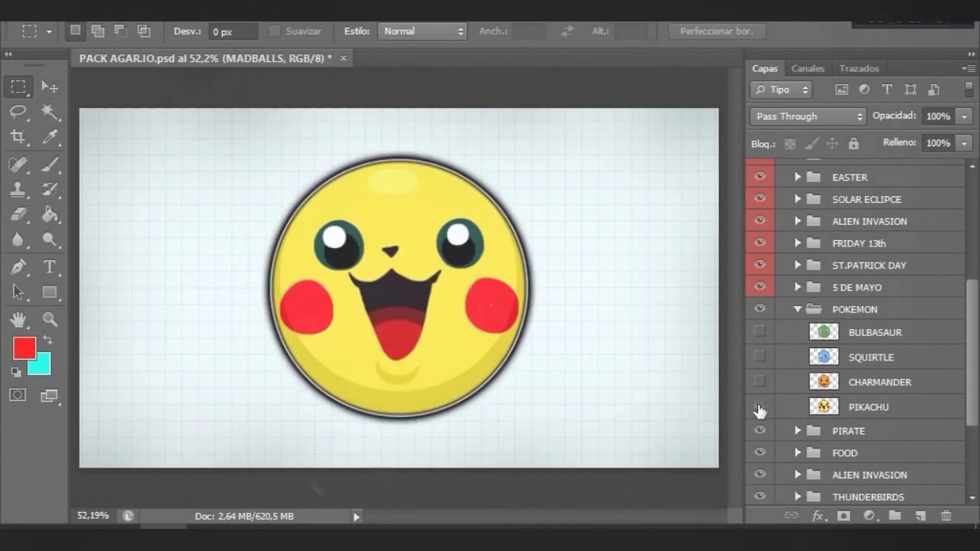Open the Pass Through blend mode dropdown
The width and height of the screenshot is (980, 551).
coord(808,116)
